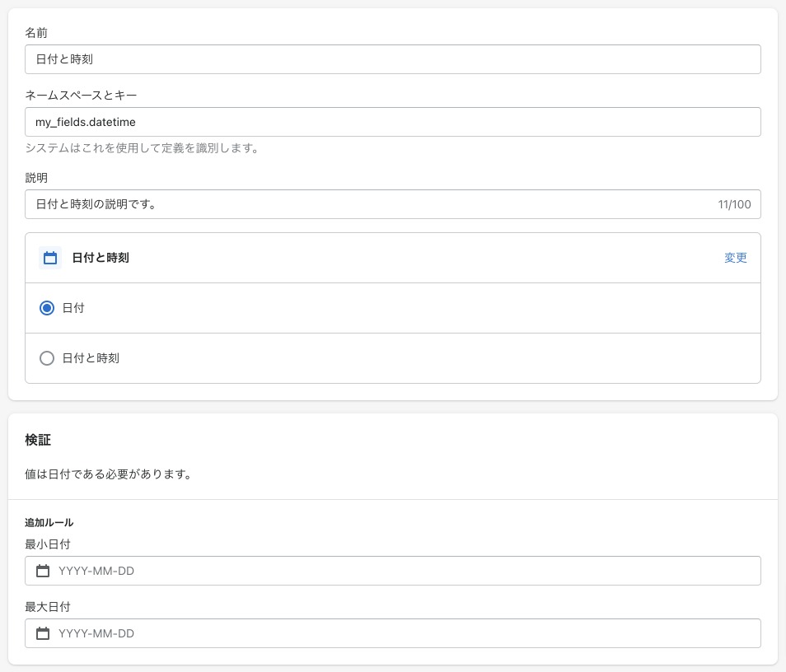Click the 変更 link to change type

pyautogui.click(x=736, y=258)
